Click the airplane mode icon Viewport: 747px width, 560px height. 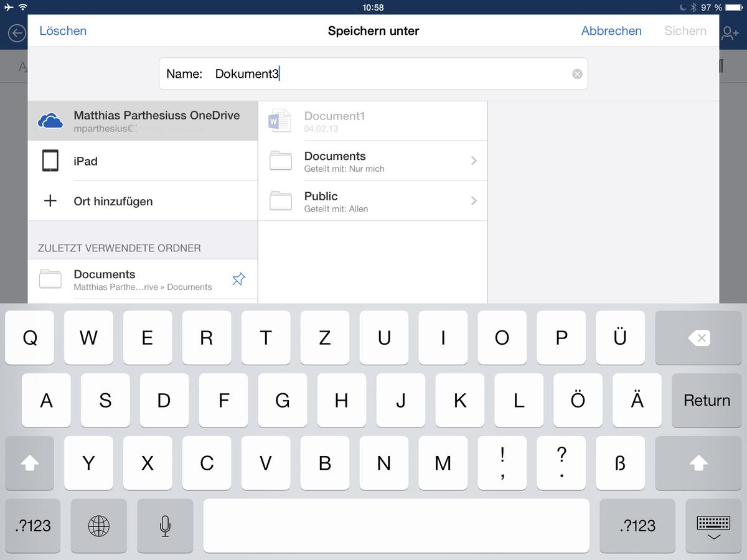pos(9,7)
